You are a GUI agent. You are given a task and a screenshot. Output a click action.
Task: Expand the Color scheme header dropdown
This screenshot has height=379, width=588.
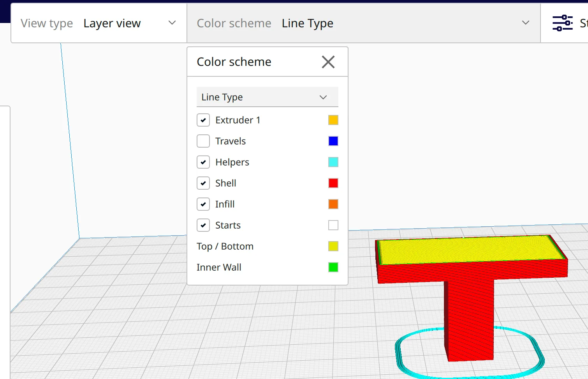364,23
